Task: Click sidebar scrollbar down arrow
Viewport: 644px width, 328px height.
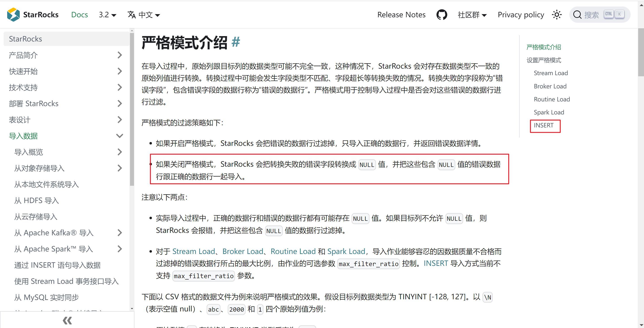Action: pos(132,308)
